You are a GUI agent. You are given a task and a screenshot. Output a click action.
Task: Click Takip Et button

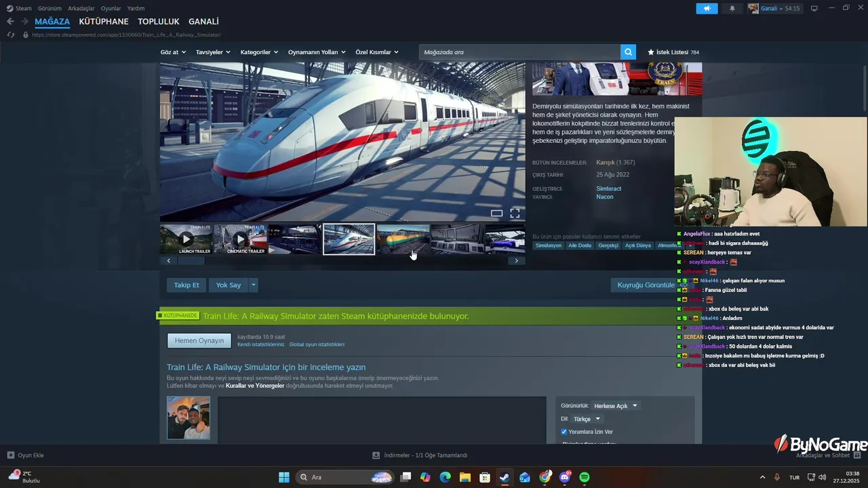click(x=186, y=285)
